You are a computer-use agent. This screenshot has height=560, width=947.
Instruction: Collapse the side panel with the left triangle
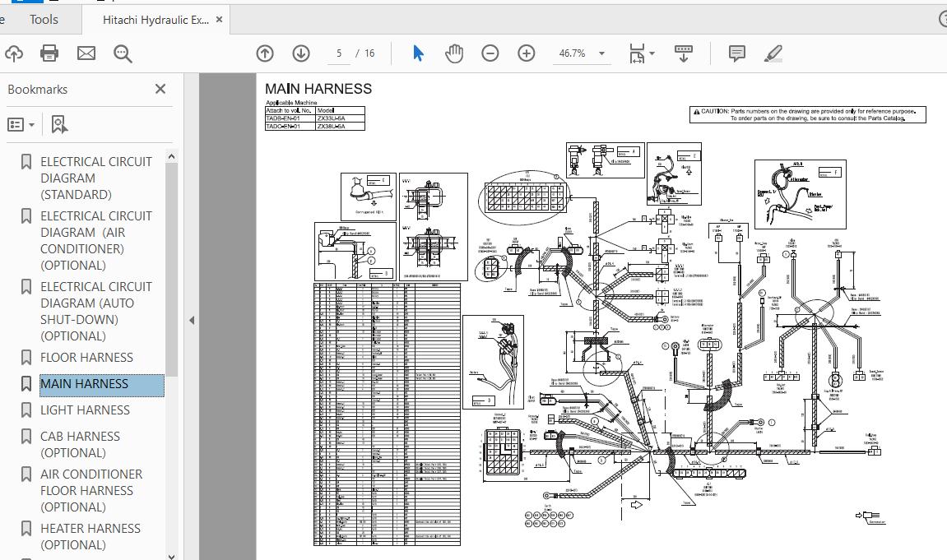[x=192, y=321]
